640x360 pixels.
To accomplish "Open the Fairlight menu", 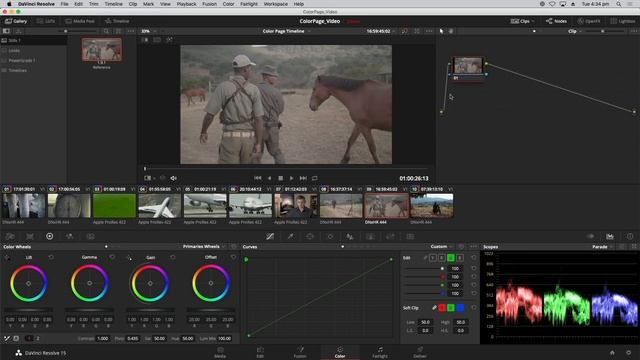I will pos(249,4).
